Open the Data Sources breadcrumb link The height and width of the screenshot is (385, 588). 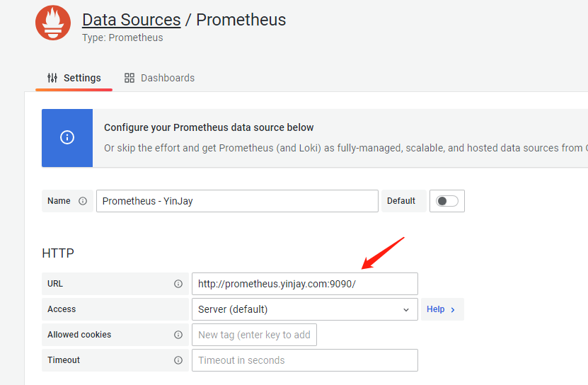(131, 20)
